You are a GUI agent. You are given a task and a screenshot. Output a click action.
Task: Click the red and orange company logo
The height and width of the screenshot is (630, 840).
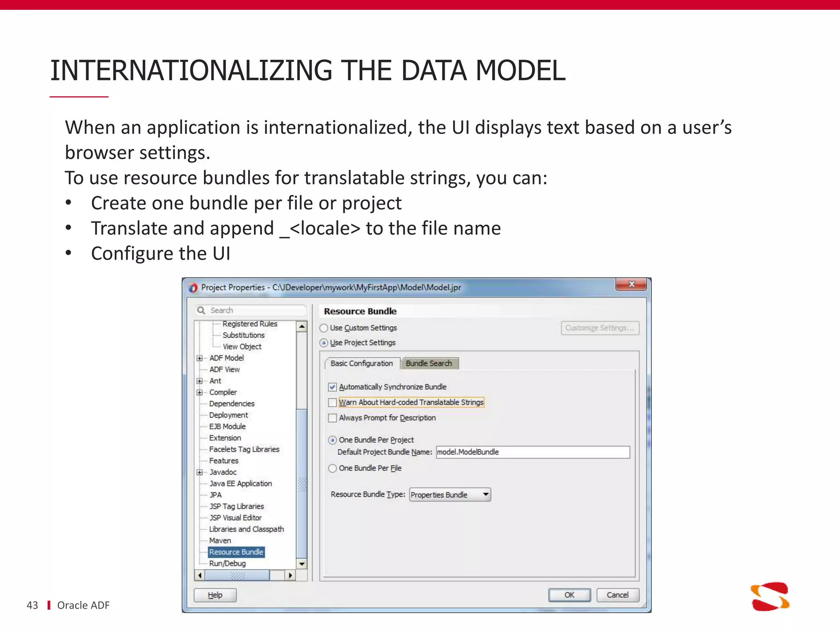coord(770,597)
